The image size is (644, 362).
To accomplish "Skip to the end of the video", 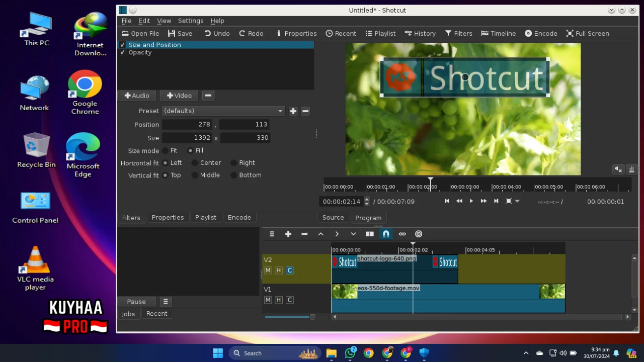I will pos(496,201).
